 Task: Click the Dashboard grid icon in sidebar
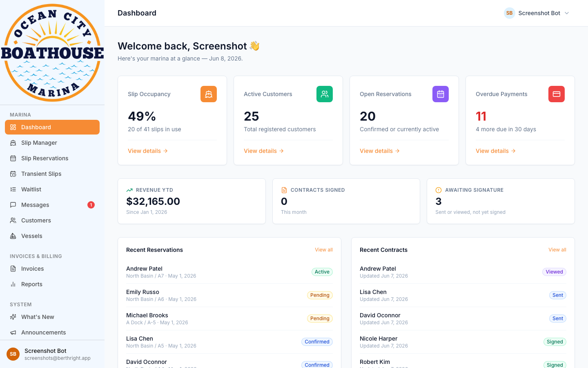point(13,127)
